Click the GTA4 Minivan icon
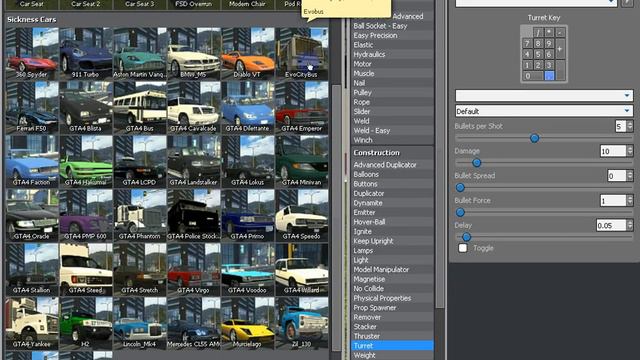640x360 pixels. tap(301, 161)
